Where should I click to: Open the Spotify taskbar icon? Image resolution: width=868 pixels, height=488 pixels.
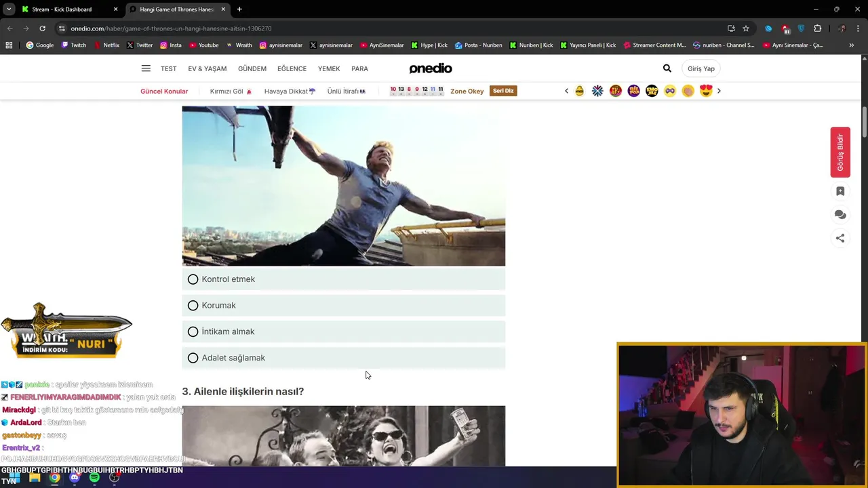click(x=94, y=477)
